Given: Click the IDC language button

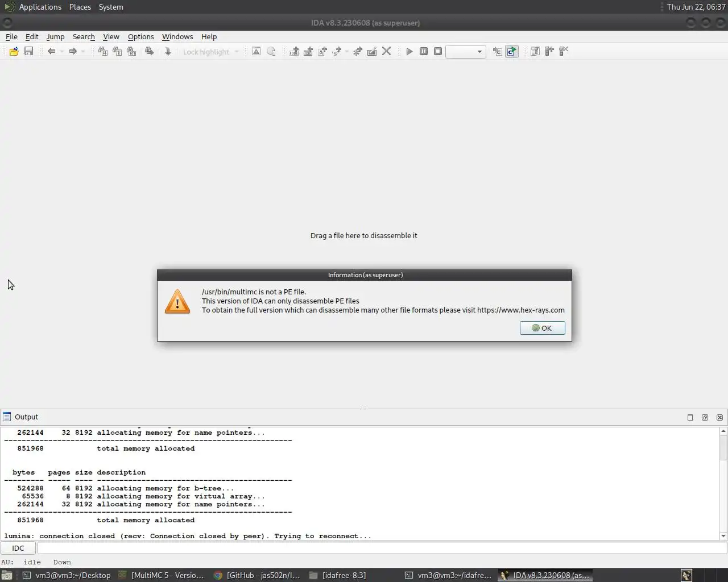Looking at the screenshot, I should coord(18,548).
